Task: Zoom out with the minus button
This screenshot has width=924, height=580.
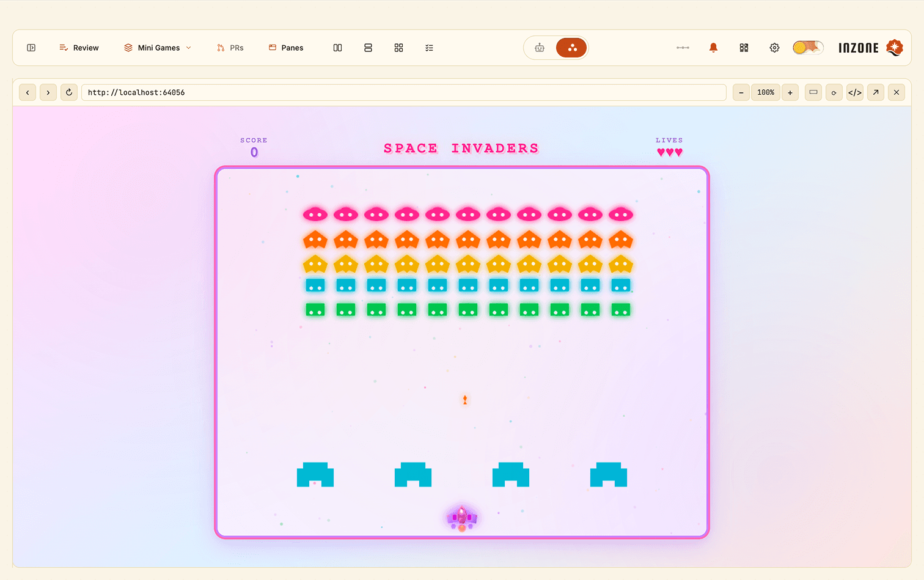Action: pos(741,92)
